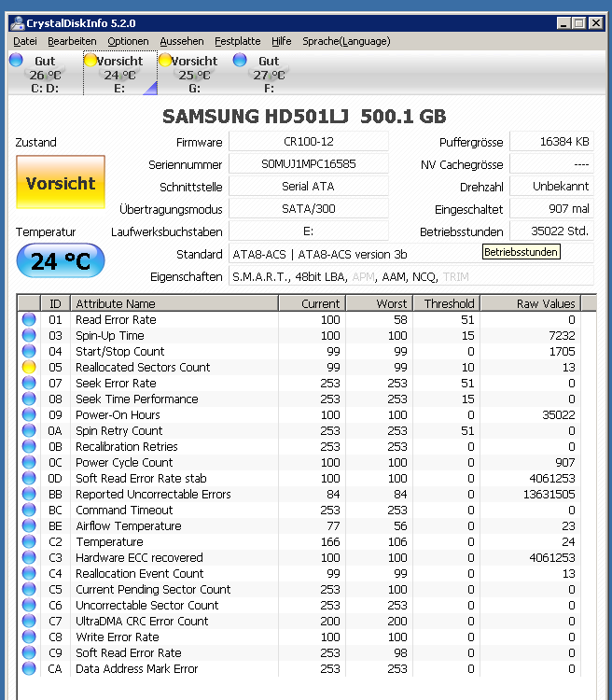The width and height of the screenshot is (612, 700).
Task: Open the Aussehen menu
Action: point(182,41)
